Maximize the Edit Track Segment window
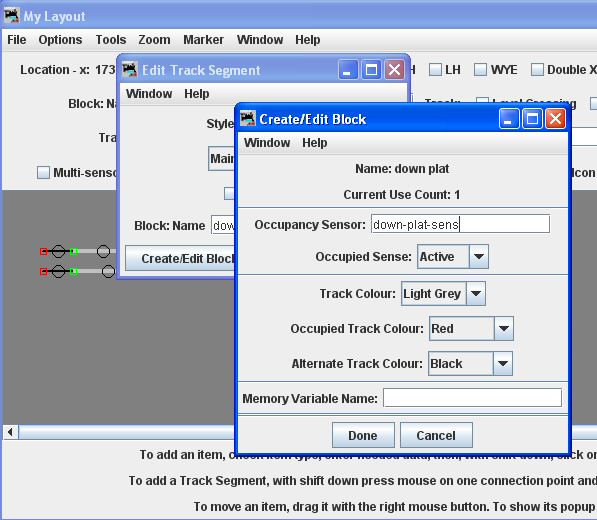 pos(371,70)
